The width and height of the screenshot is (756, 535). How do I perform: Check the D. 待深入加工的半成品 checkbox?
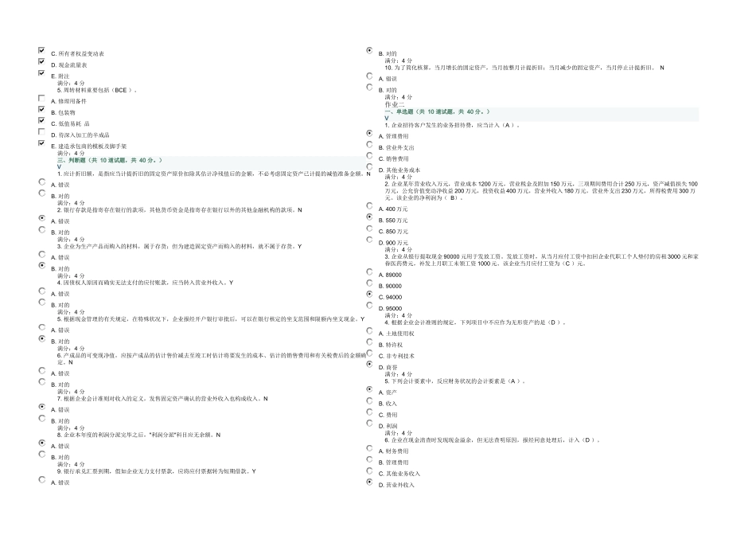click(41, 131)
